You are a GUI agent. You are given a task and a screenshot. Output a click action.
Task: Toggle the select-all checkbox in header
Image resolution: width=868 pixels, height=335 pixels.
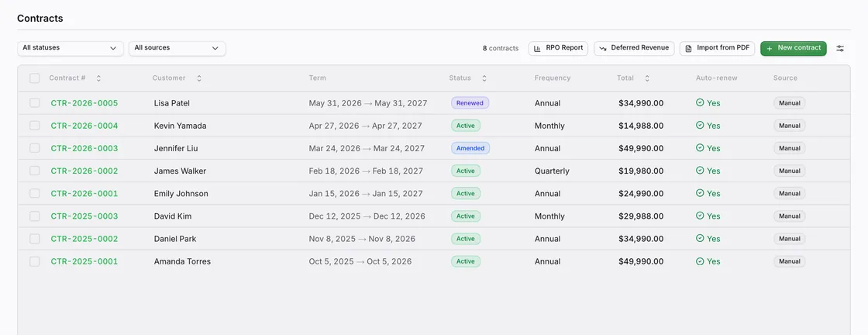[35, 78]
